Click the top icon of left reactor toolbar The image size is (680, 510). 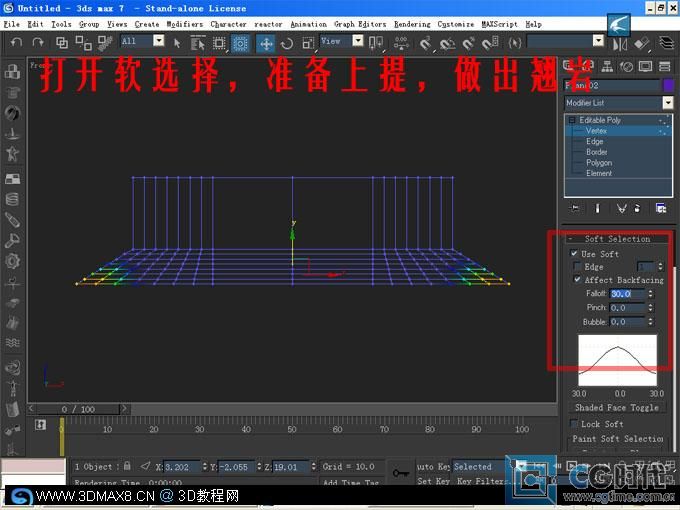tap(12, 71)
